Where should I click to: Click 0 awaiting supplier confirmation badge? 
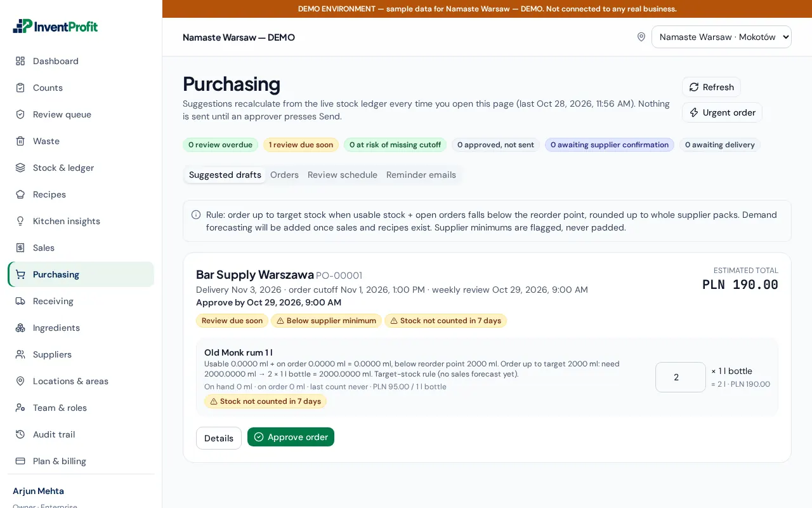point(609,145)
